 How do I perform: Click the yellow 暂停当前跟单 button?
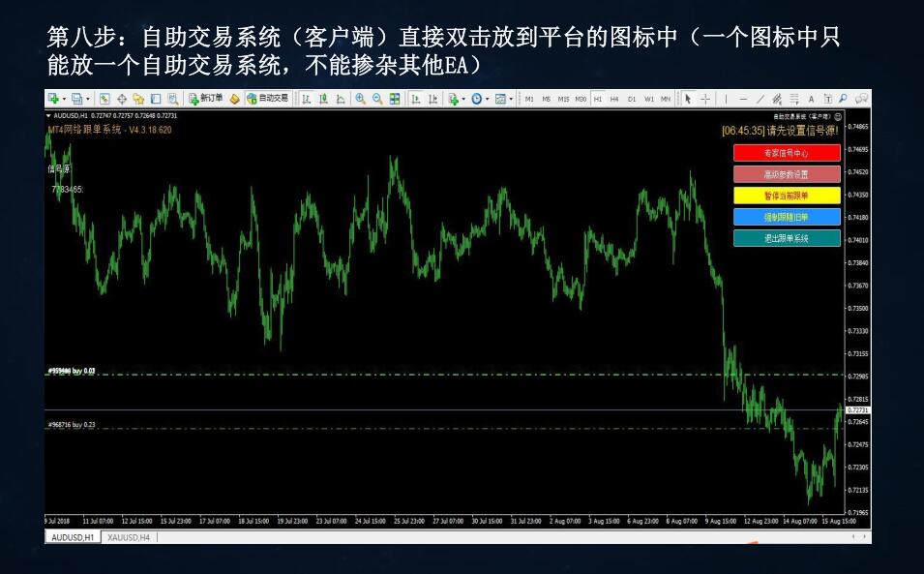pyautogui.click(x=786, y=196)
